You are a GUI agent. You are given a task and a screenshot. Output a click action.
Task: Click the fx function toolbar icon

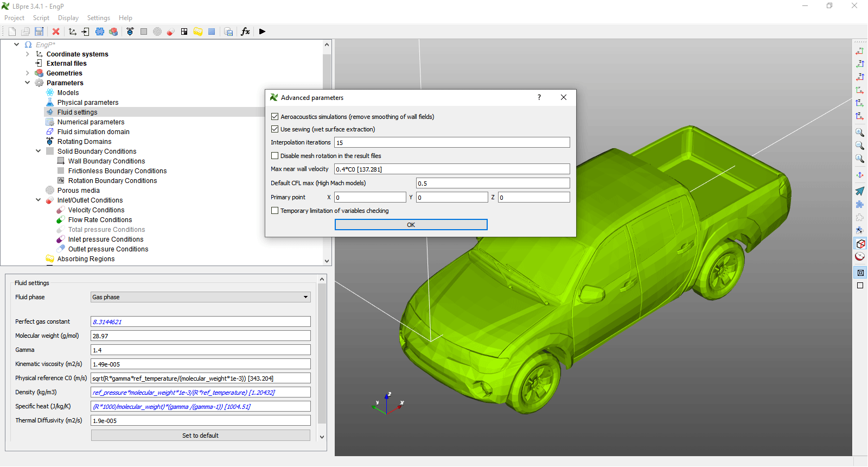coord(245,31)
